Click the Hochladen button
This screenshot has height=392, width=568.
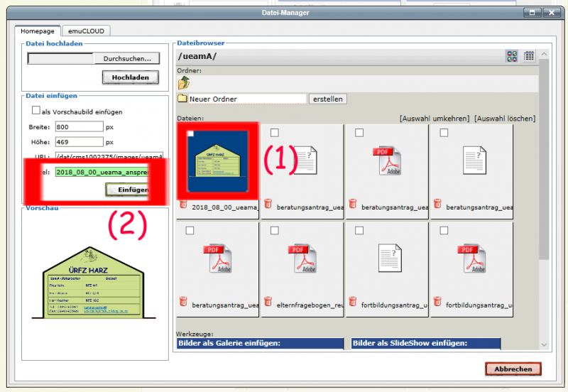131,77
